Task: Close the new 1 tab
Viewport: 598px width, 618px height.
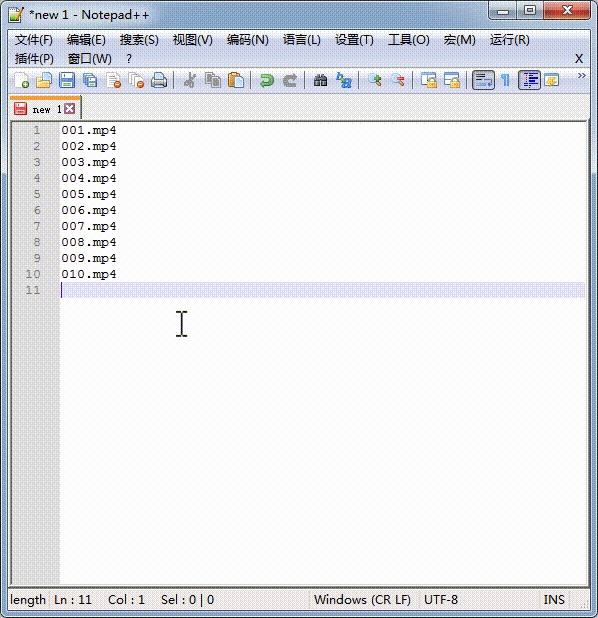Action: click(x=69, y=108)
